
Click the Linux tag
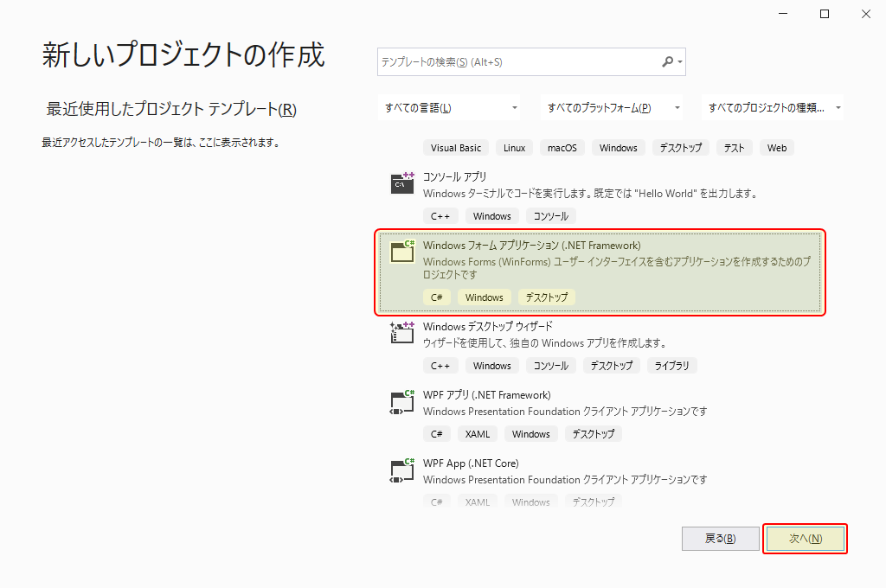pyautogui.click(x=514, y=148)
